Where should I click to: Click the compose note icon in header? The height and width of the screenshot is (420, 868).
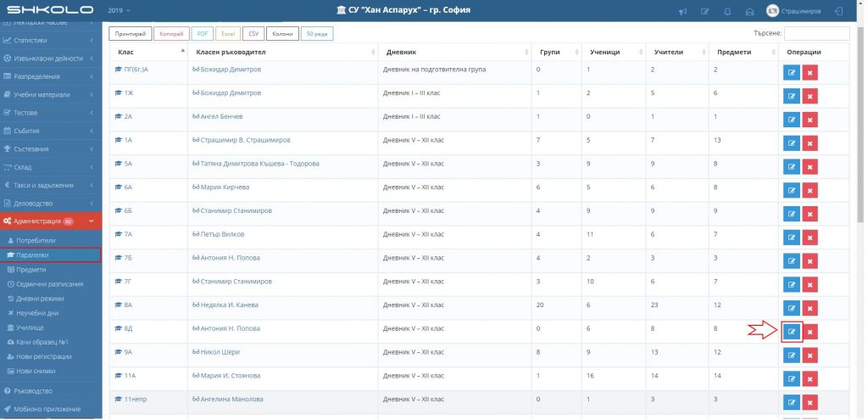click(x=704, y=11)
